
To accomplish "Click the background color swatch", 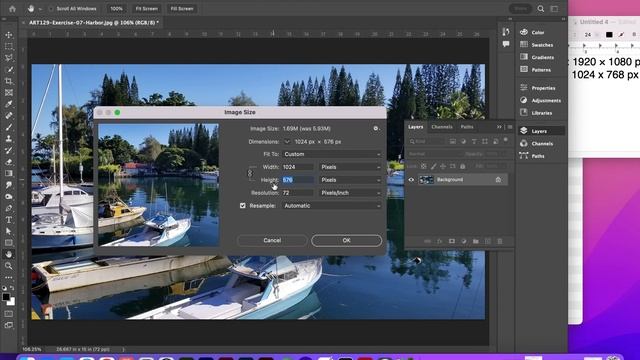I will [12, 302].
